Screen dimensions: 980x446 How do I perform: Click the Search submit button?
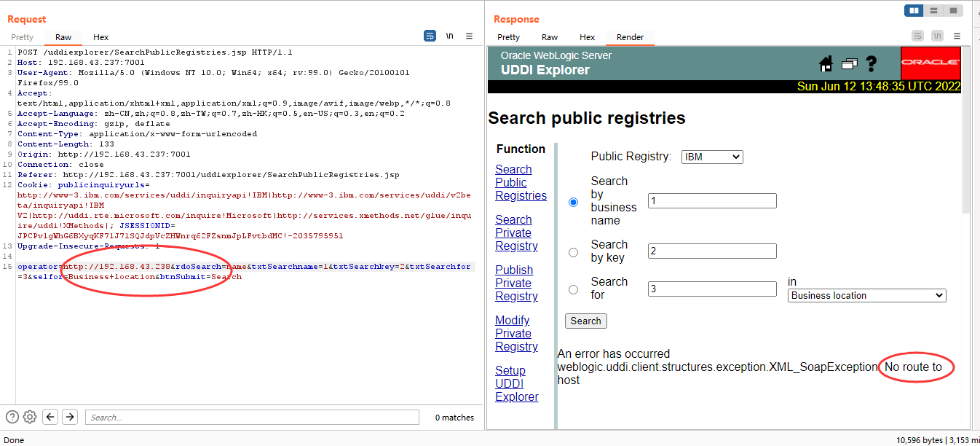586,321
